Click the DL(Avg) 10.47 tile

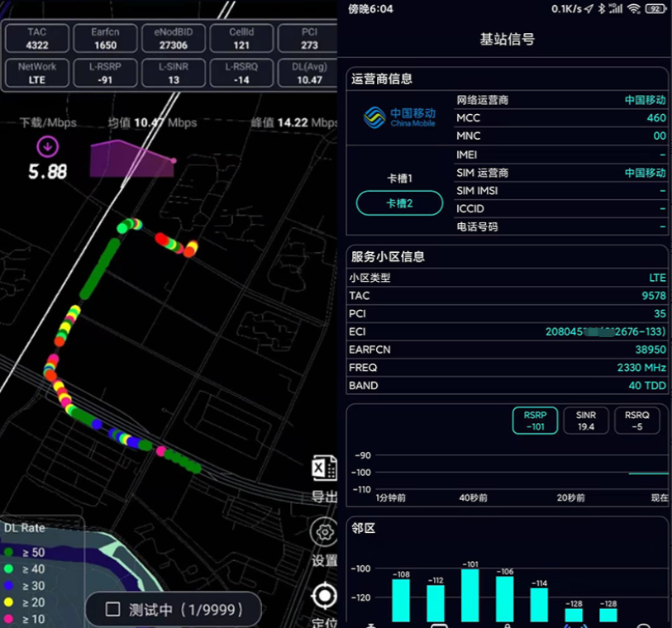pos(308,74)
